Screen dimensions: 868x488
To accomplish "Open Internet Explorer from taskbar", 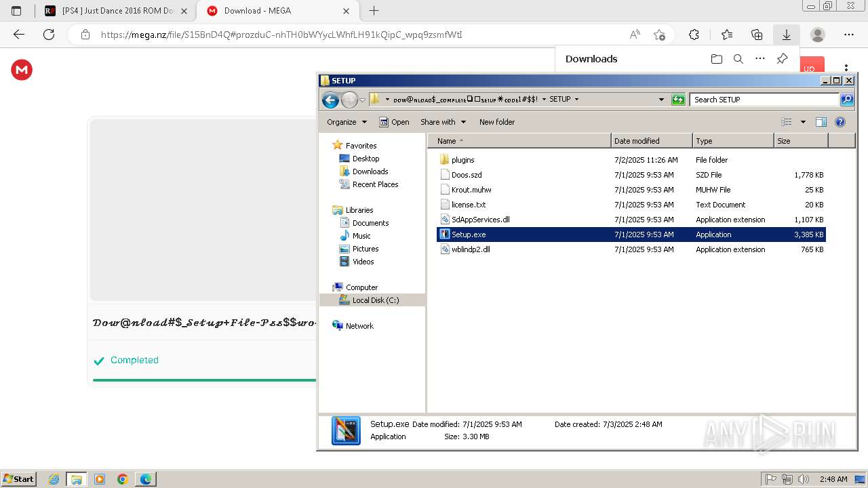I will [54, 479].
